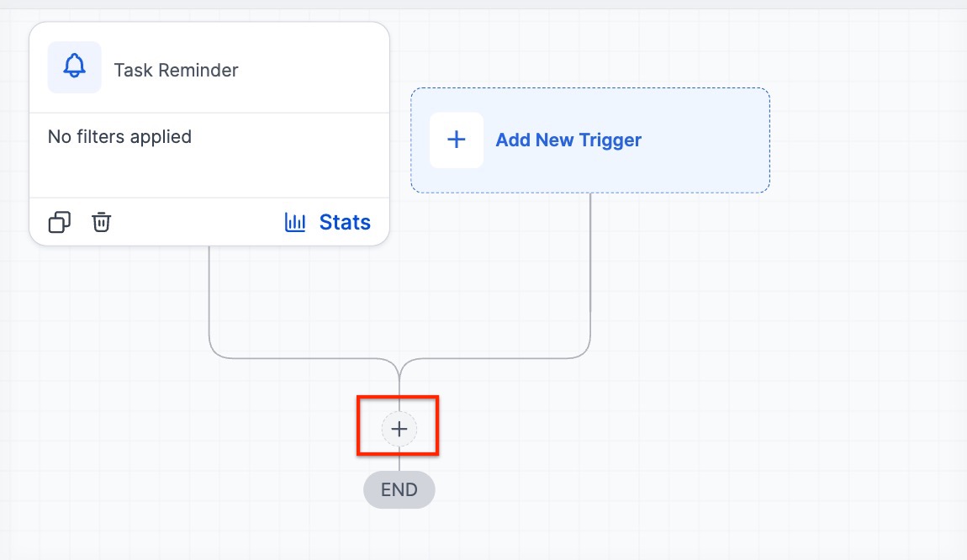Click the connector line below Task Reminder card
Viewport: 967px width, 560px height.
209,294
